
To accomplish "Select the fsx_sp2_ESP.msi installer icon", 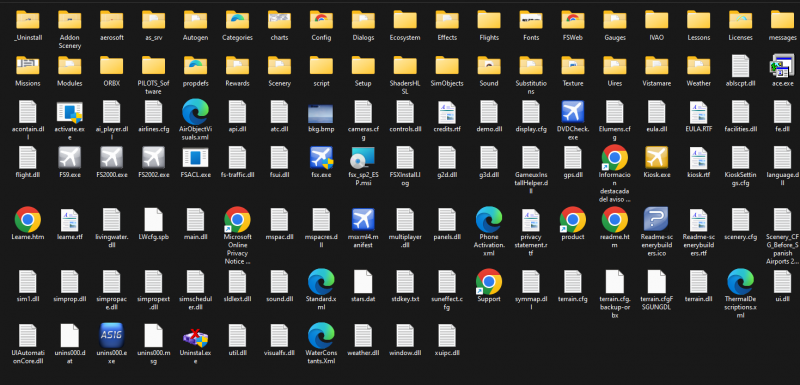I will (363, 157).
